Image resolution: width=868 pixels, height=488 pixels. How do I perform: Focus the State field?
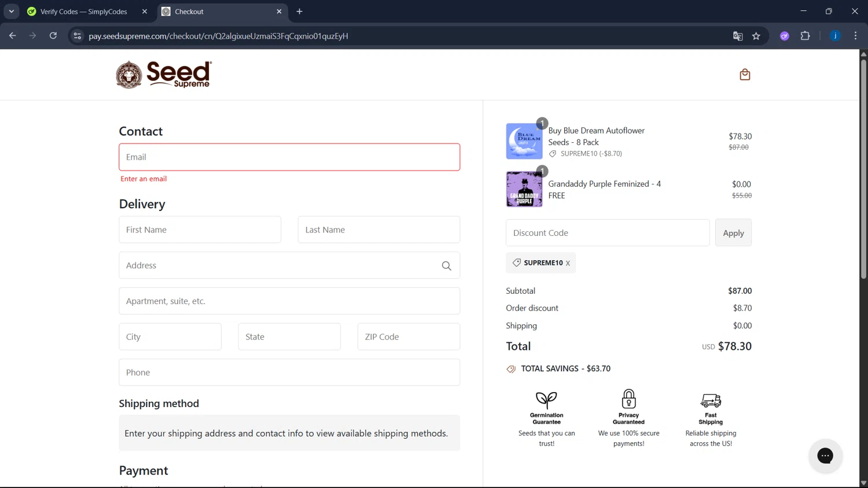(289, 337)
